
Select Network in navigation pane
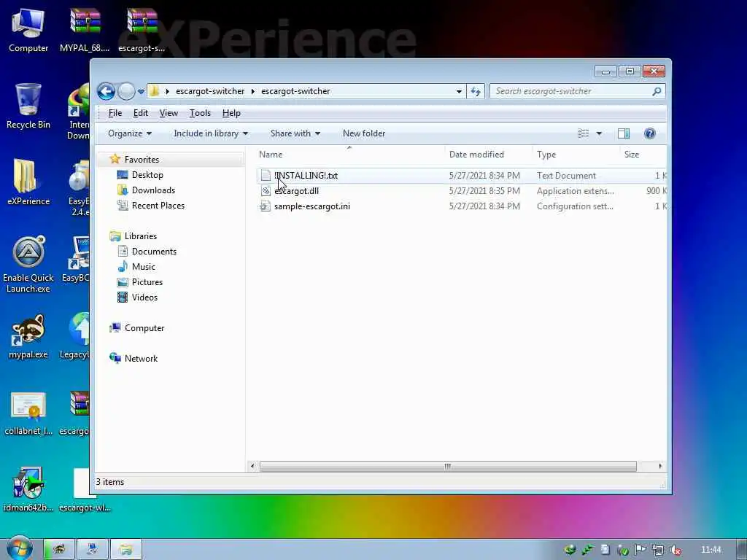tap(141, 359)
